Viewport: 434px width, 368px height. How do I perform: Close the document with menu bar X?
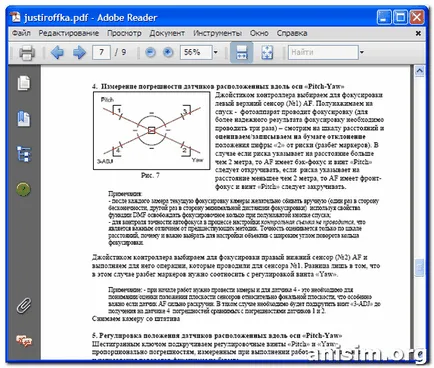tap(418, 33)
